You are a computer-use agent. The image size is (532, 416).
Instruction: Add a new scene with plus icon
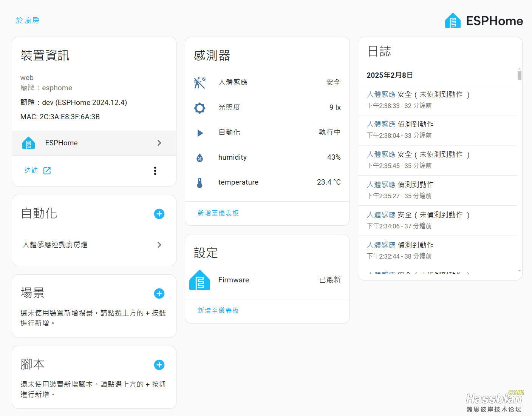click(159, 294)
